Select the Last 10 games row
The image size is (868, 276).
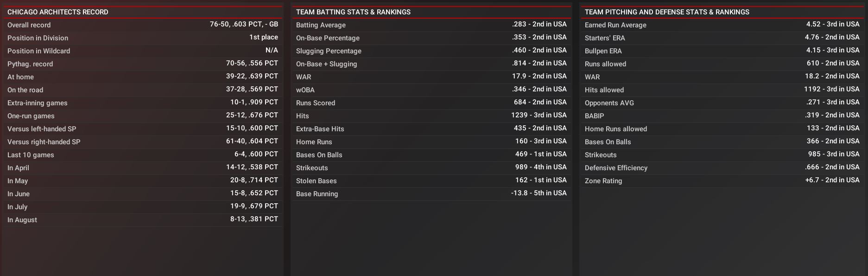tap(143, 155)
